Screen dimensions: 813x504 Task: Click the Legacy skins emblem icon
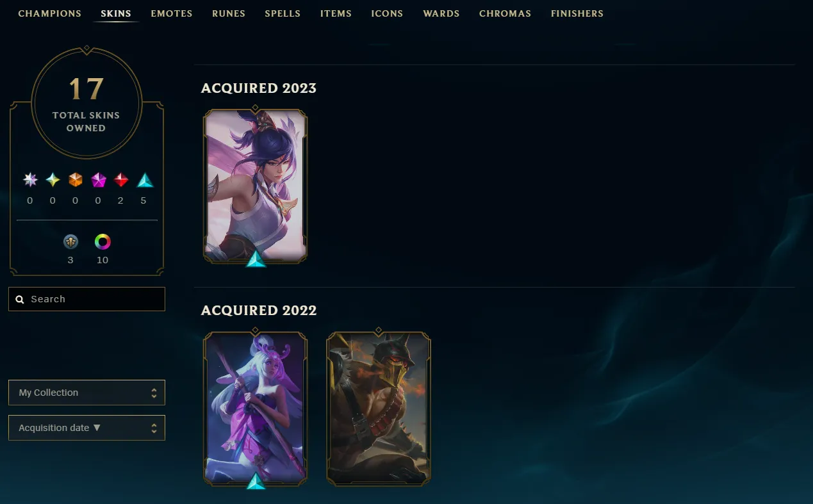[x=70, y=241]
